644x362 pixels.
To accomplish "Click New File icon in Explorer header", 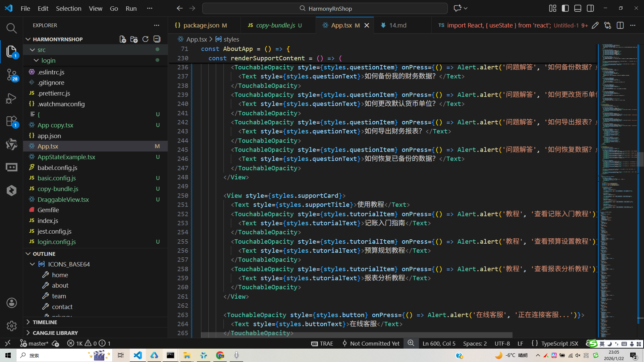I will point(123,39).
